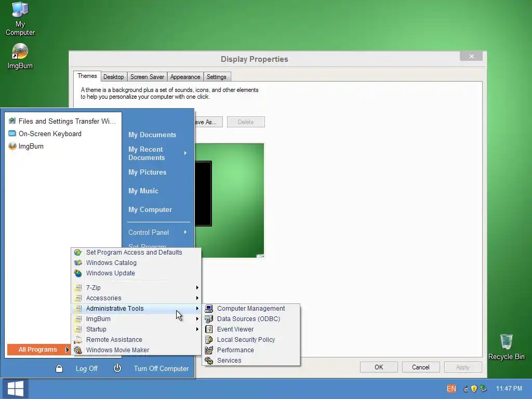
Task: Click Set Program Access and Defaults icon
Action: 78,252
